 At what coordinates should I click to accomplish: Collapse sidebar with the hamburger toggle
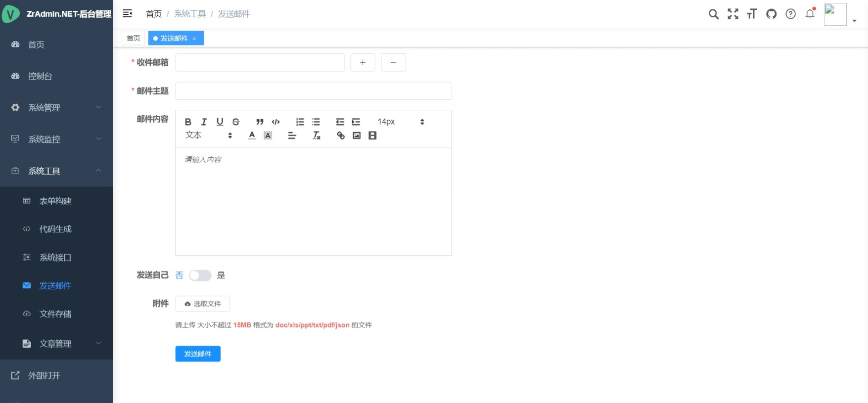127,14
